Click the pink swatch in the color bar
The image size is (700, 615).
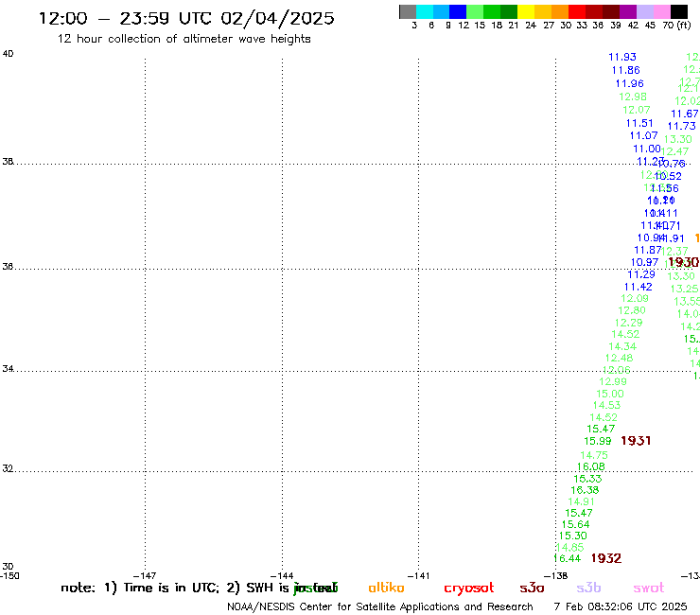pos(662,11)
